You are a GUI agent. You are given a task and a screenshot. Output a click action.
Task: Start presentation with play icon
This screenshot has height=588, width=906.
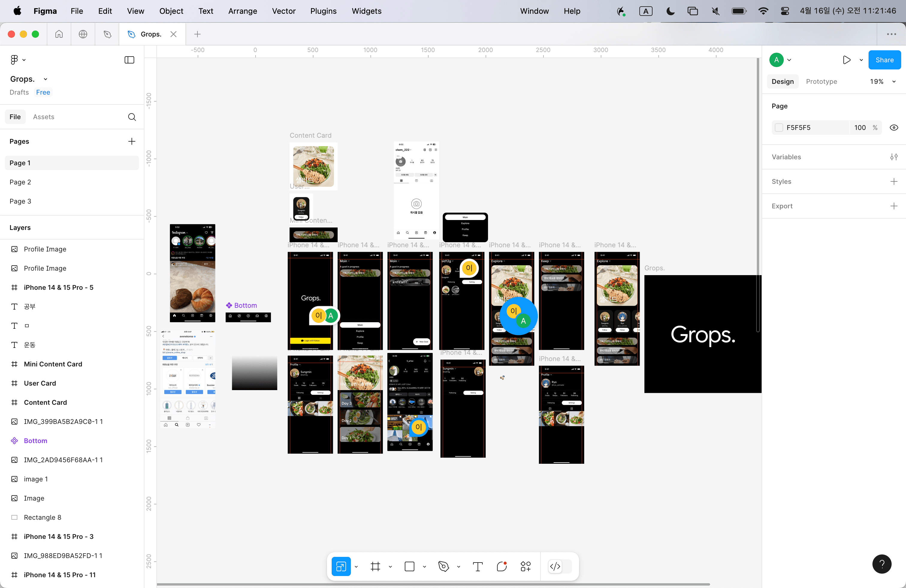pyautogui.click(x=847, y=60)
